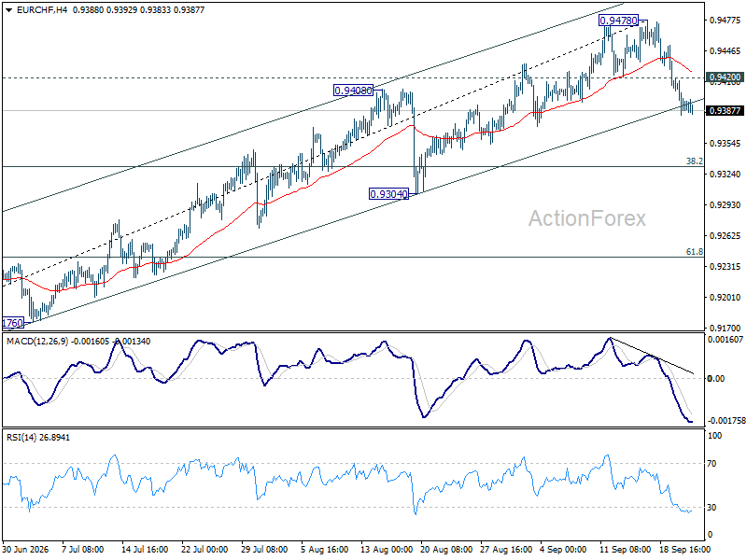747x560 pixels.
Task: Click the 0.94775 price axis value
Action: (726, 20)
